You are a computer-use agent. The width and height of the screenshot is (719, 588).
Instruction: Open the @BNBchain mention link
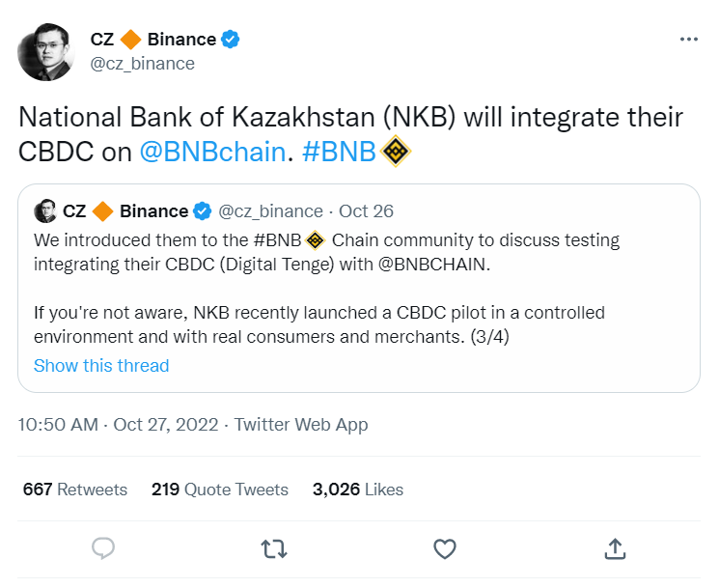[x=212, y=153]
